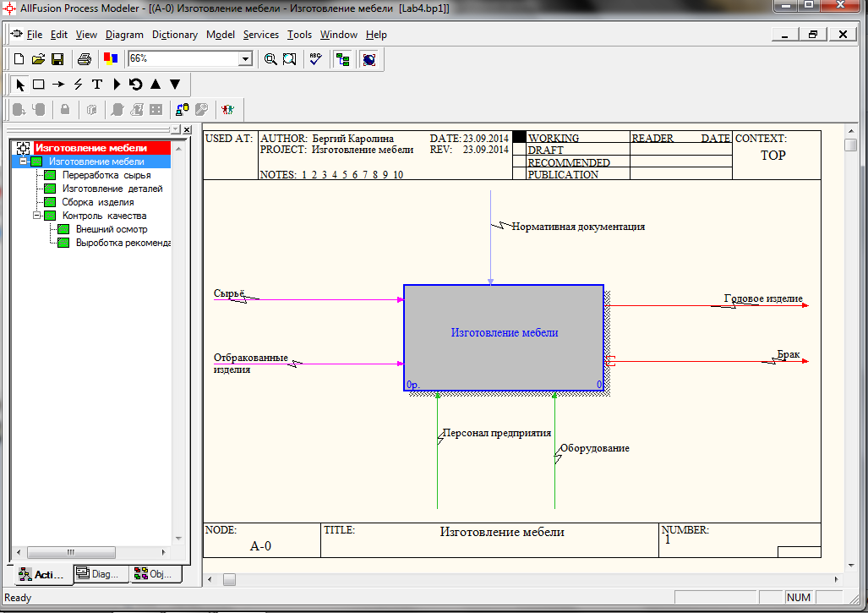Click the Отбракованные изделия arrow label
868x613 pixels.
pos(251,364)
